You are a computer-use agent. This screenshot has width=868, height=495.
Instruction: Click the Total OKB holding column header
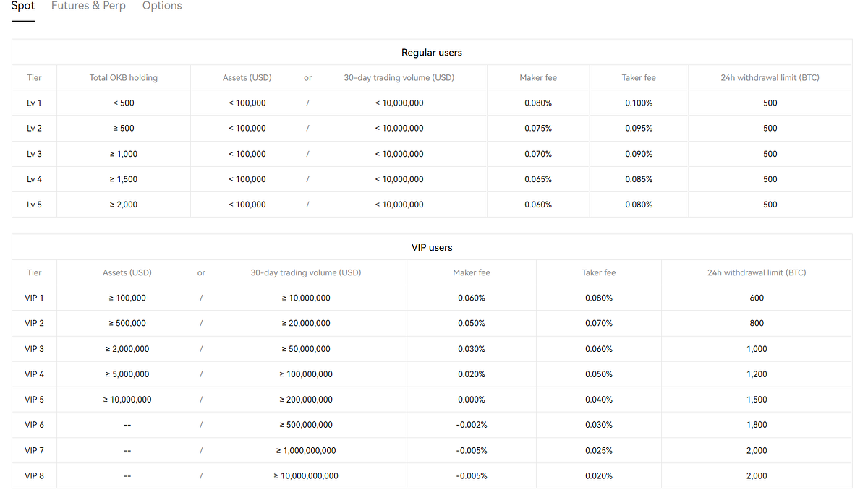coord(123,77)
